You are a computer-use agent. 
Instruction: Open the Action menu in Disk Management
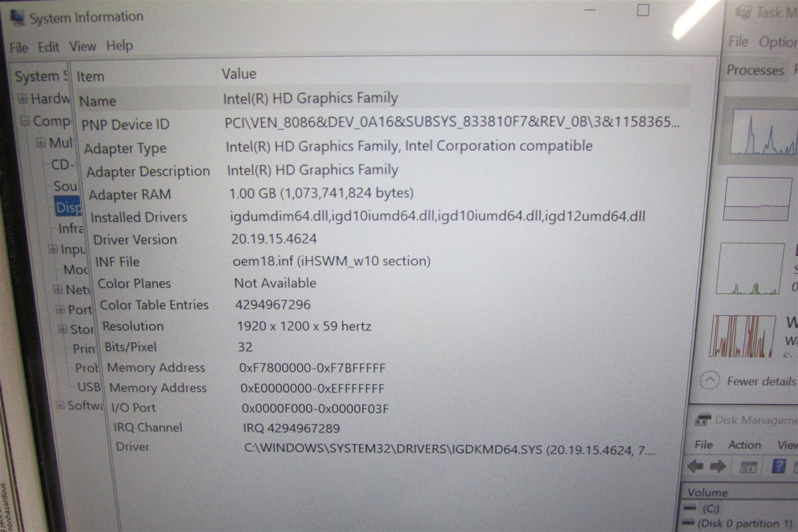pyautogui.click(x=745, y=445)
